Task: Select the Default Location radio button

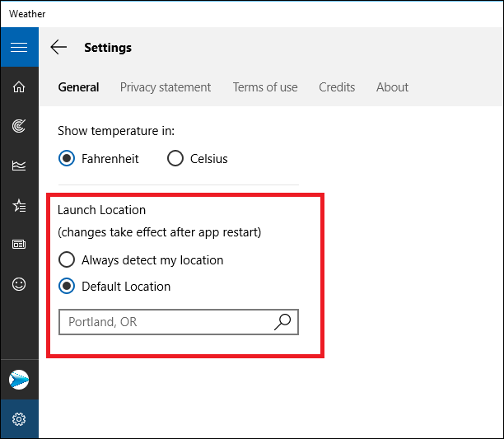Action: coord(67,286)
